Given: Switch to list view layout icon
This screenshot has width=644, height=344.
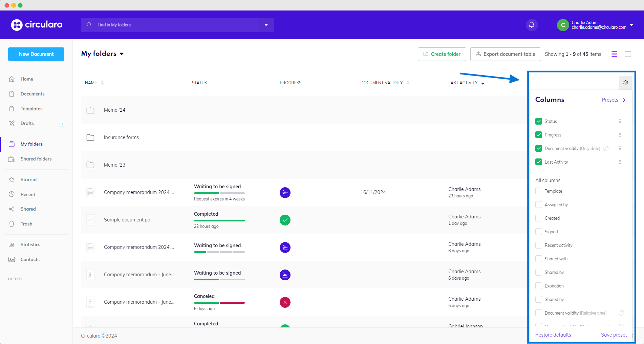Looking at the screenshot, I should (x=614, y=54).
